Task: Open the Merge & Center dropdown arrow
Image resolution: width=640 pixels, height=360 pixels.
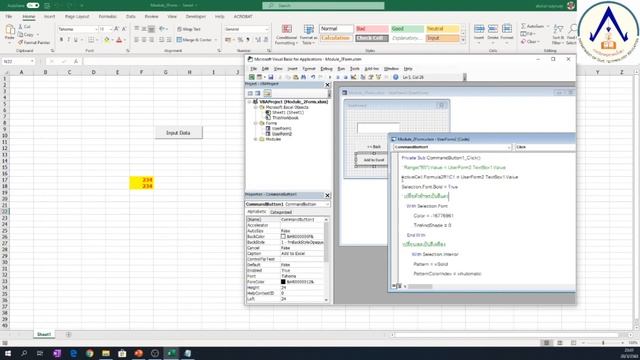Action: tap(216, 40)
